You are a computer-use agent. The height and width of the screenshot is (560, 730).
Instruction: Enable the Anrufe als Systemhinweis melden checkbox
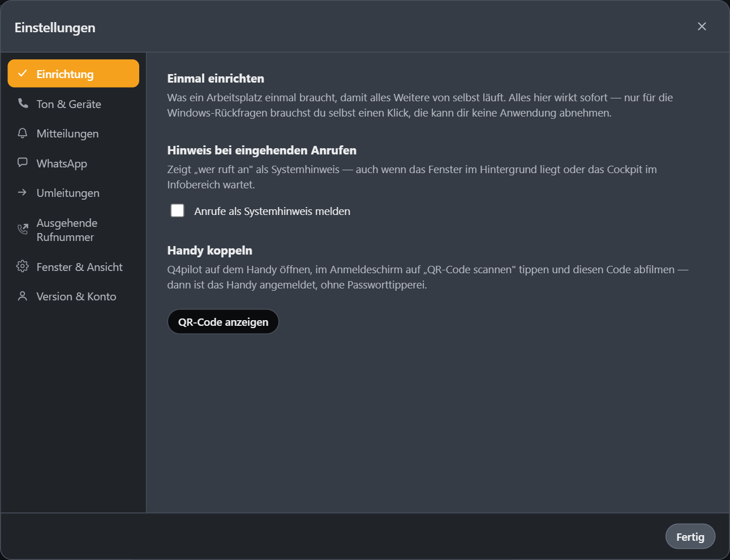tap(178, 210)
